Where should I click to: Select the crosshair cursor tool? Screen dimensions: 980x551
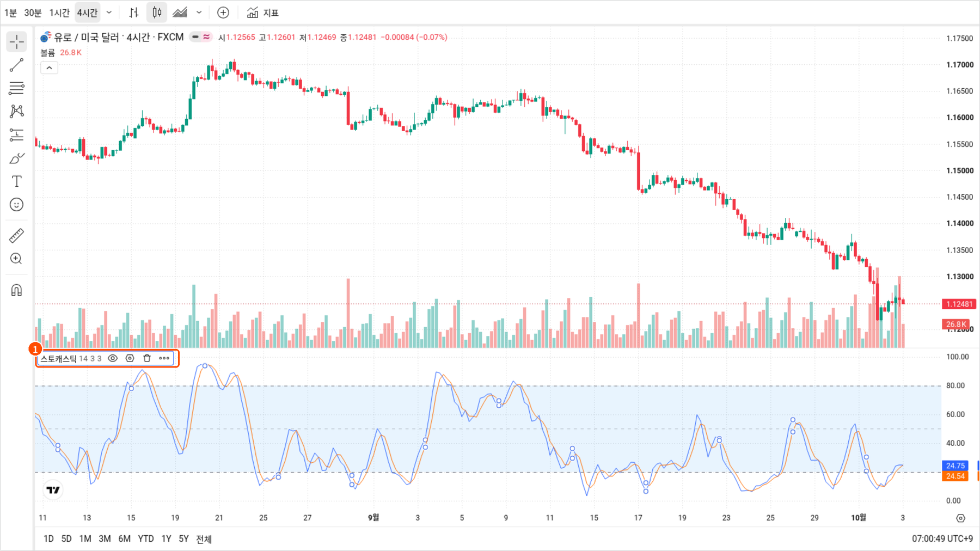pos(17,42)
